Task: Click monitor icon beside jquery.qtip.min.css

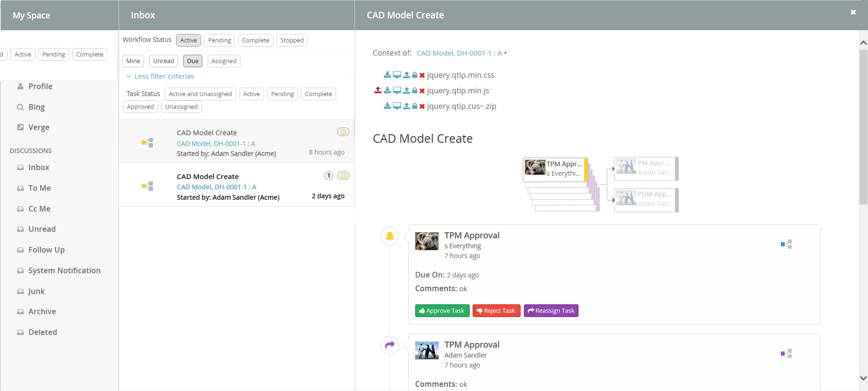Action: pyautogui.click(x=397, y=75)
